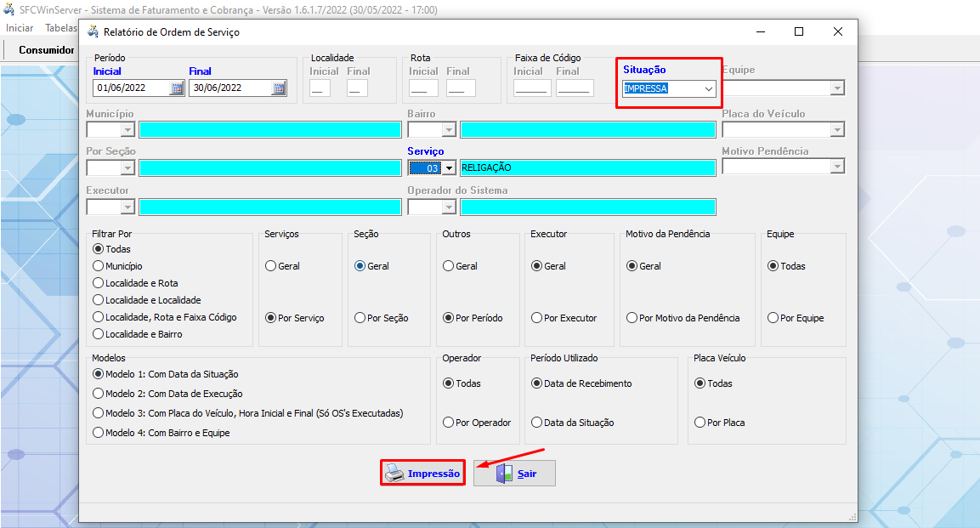
Task: Click the dialog window title icon
Action: [92, 31]
